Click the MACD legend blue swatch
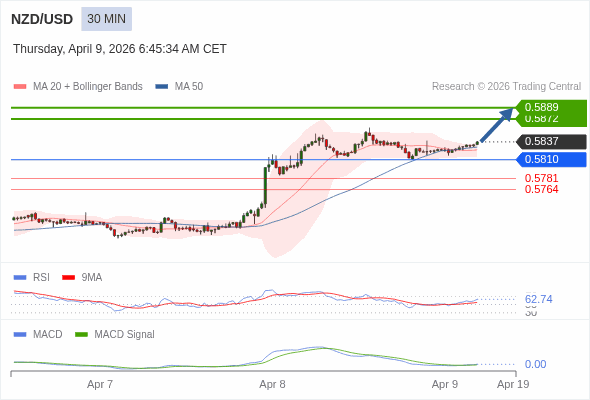 click(20, 335)
